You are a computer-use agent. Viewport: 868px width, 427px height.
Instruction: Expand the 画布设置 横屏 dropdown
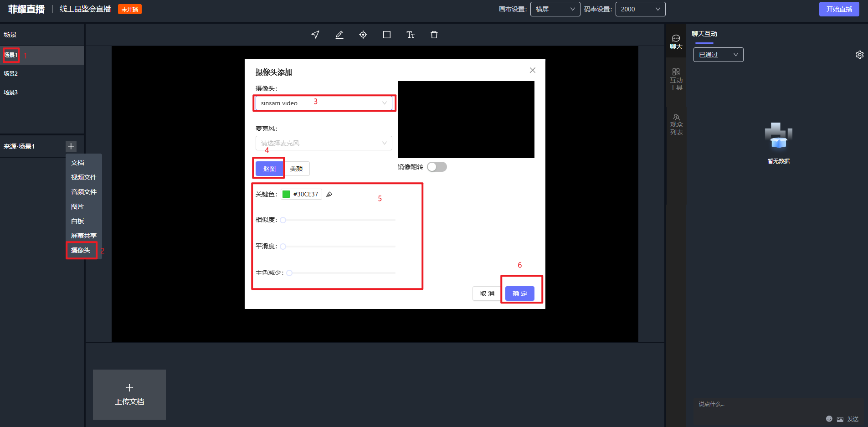pos(555,9)
